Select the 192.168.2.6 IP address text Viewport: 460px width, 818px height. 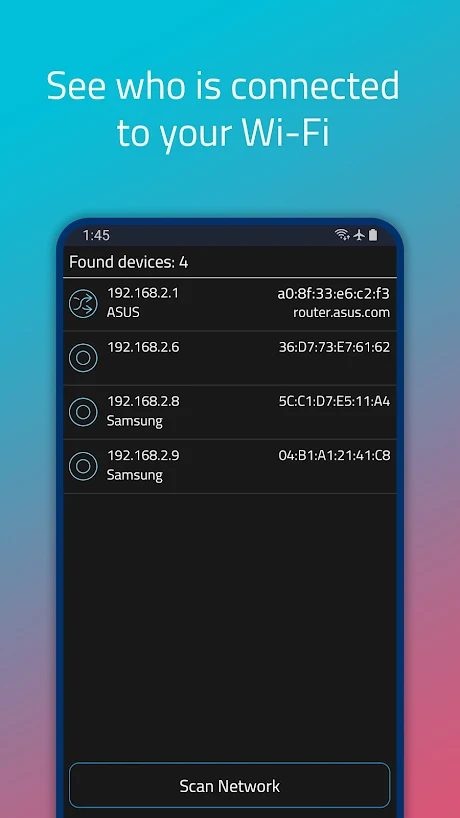(143, 347)
